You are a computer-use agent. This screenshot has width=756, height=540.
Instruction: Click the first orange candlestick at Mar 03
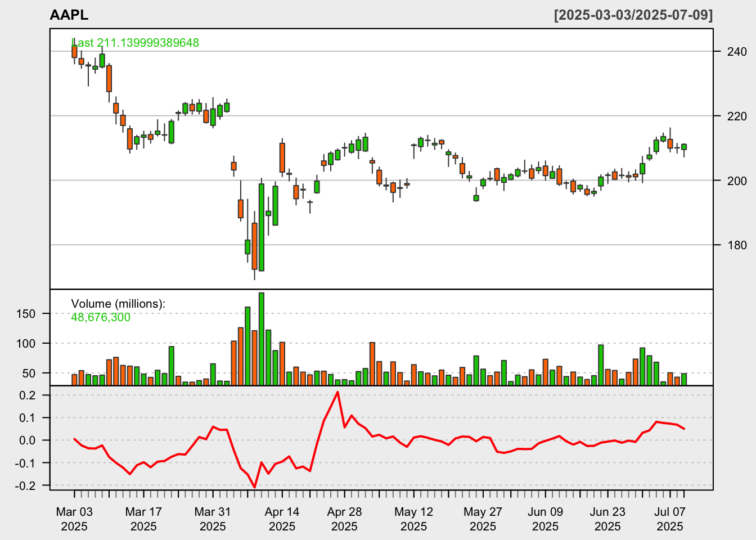[x=74, y=51]
